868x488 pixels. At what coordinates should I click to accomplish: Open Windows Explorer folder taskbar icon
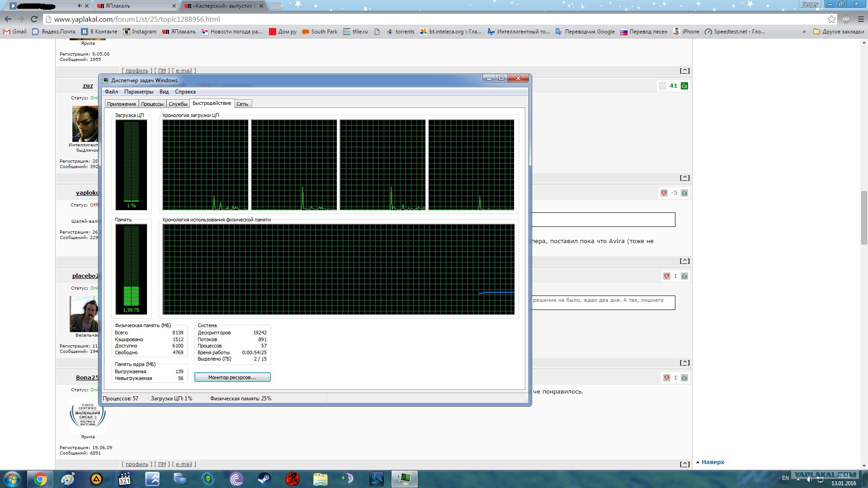pyautogui.click(x=320, y=479)
